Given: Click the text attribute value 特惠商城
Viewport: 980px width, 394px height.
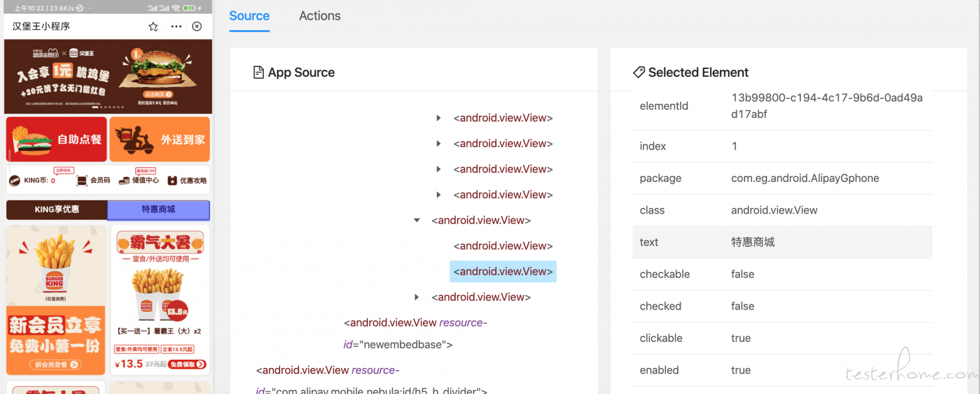Looking at the screenshot, I should pos(753,242).
